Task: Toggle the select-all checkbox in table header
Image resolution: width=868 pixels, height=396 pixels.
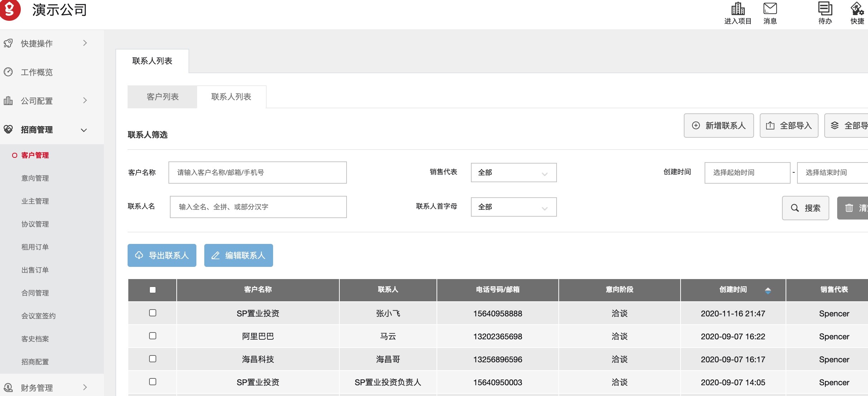Action: 153,290
